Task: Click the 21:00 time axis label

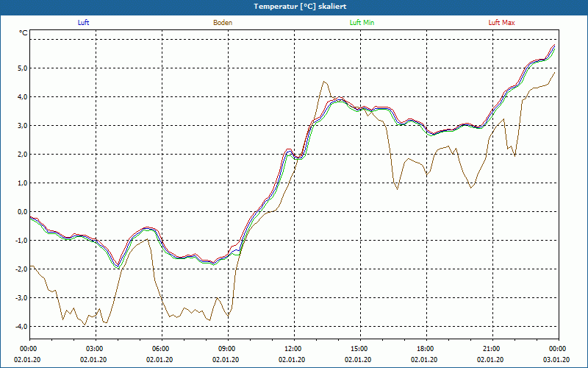Action: pyautogui.click(x=492, y=349)
